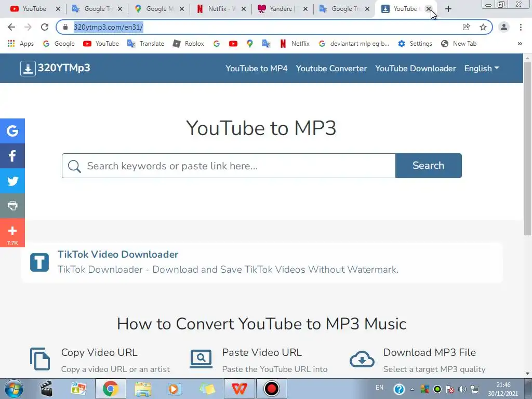Image resolution: width=532 pixels, height=399 pixels.
Task: Open a new browser tab
Action: click(448, 9)
